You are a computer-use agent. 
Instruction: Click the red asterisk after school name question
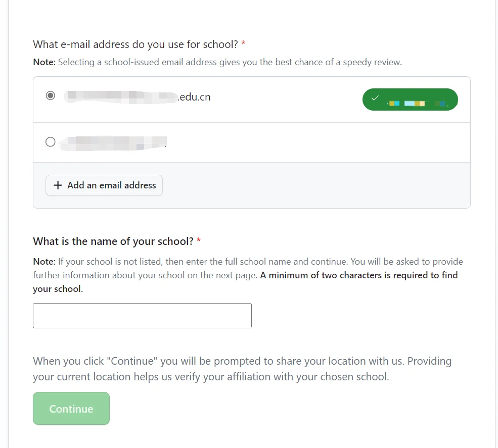point(199,241)
